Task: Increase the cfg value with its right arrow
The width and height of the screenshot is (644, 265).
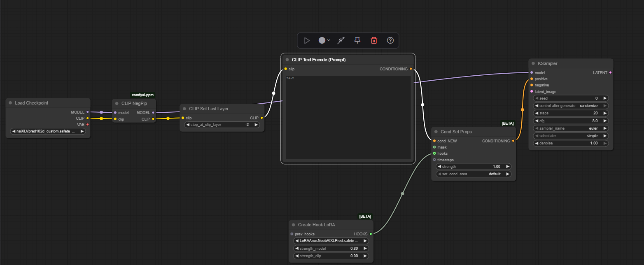Action: [x=605, y=121]
